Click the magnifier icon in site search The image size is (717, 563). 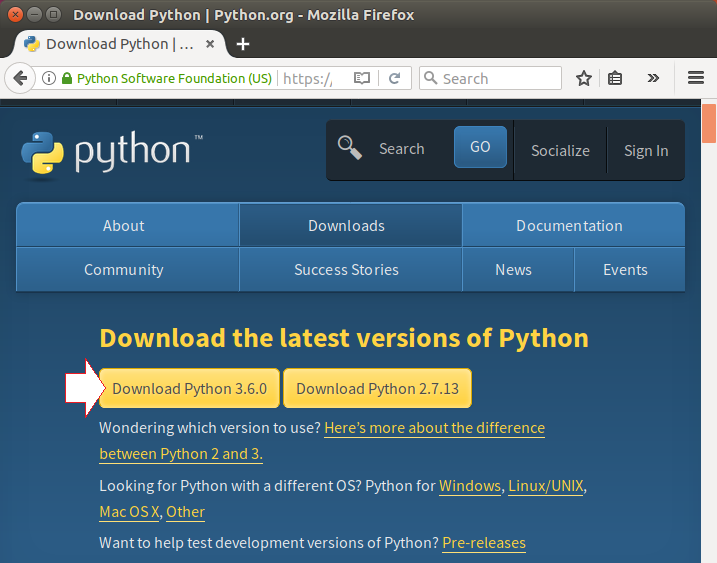pos(350,148)
